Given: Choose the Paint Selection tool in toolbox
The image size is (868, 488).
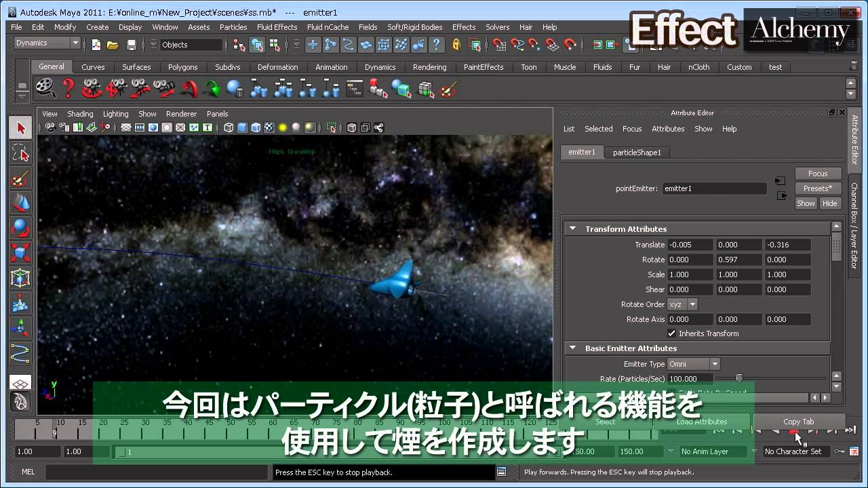Looking at the screenshot, I should tap(20, 178).
